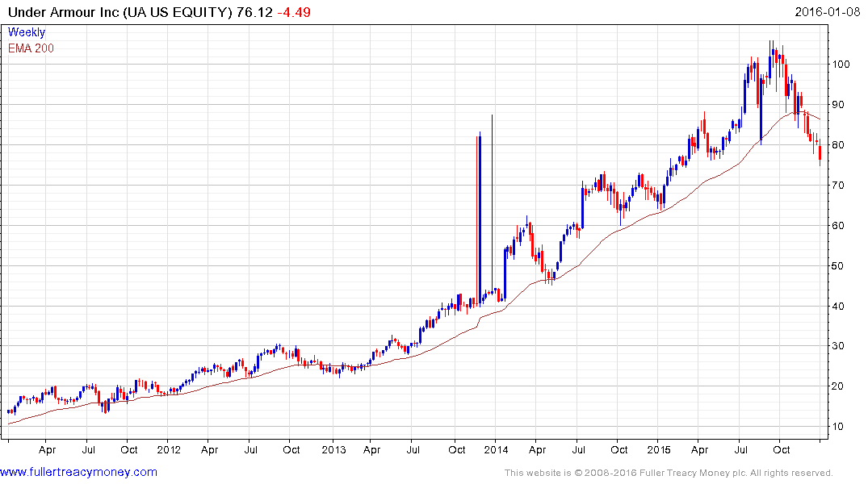868x484 pixels.
Task: Click the red price change -4.49
Action: pyautogui.click(x=294, y=12)
